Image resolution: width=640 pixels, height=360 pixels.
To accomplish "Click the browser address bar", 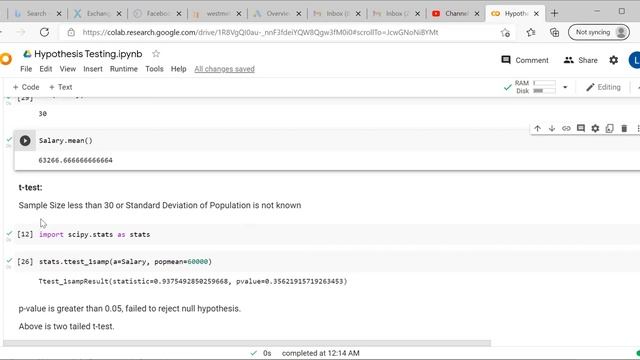I will (x=260, y=32).
